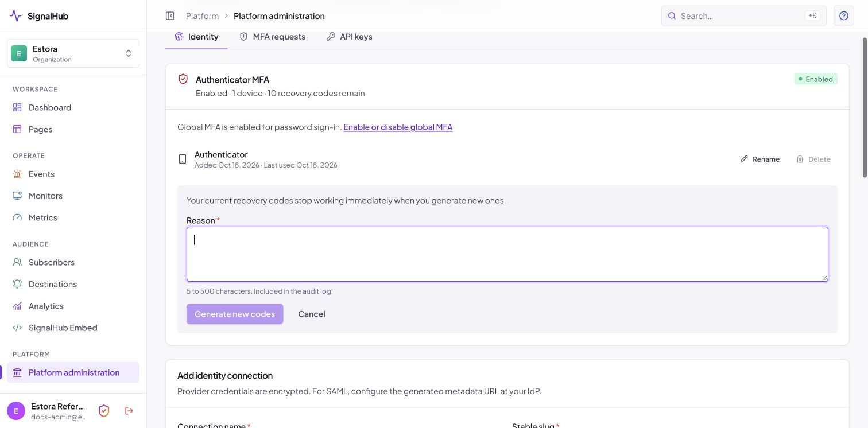Screen dimensions: 868x428
Task: Click the Authenticator MFA shield icon
Action: point(183,79)
